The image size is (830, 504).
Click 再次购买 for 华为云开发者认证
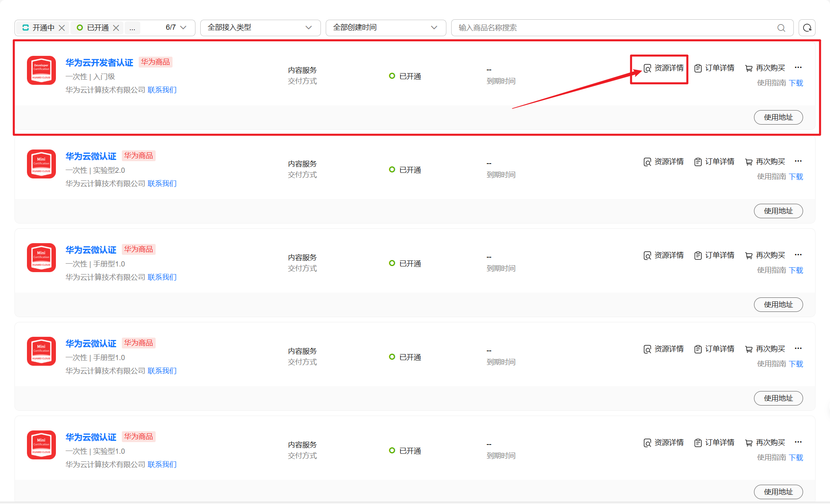pos(765,68)
